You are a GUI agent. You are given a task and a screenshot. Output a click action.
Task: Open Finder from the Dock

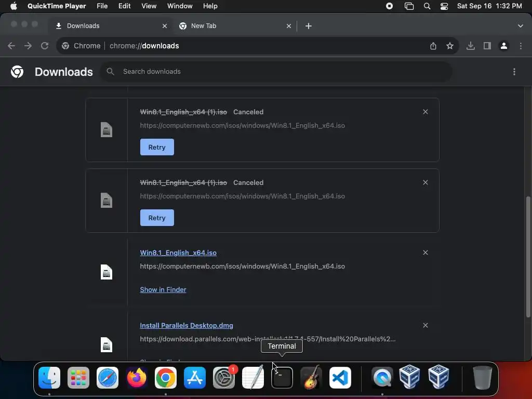pos(49,378)
